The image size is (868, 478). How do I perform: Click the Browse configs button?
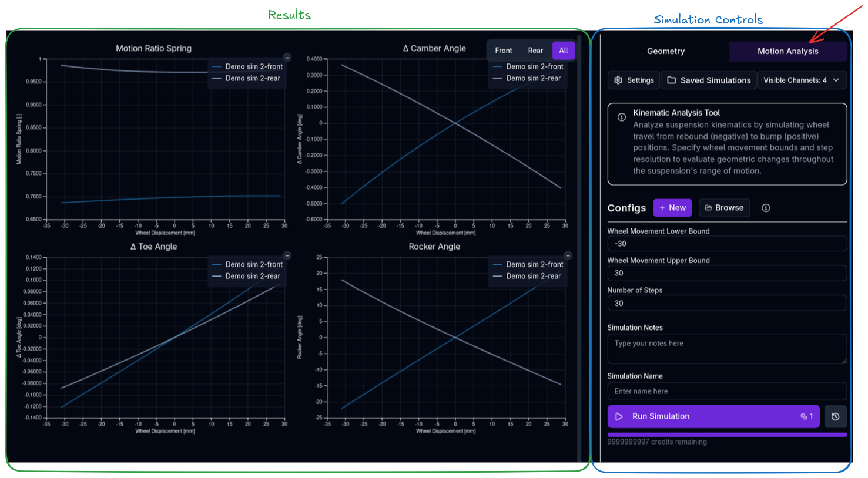coord(724,207)
